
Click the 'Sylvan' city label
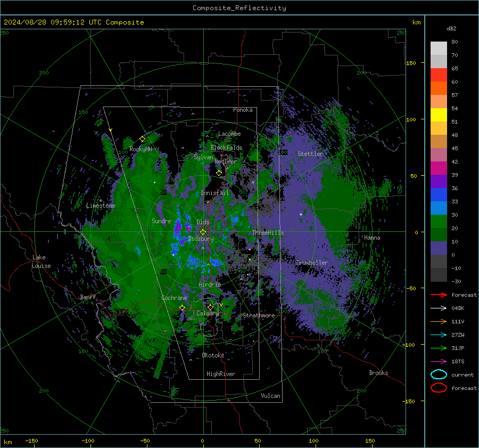(203, 157)
